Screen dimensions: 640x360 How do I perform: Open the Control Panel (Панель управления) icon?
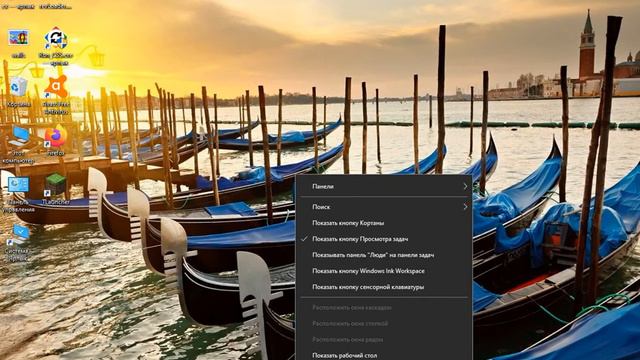coord(19,195)
